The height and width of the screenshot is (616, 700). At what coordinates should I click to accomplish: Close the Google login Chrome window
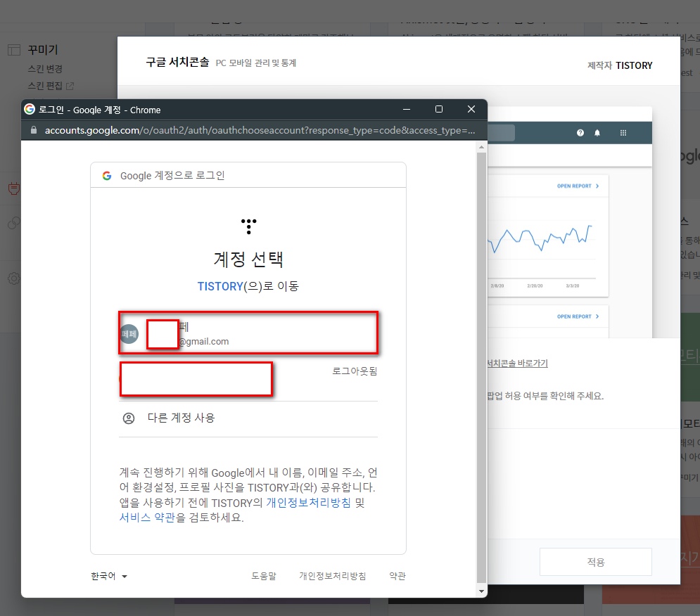click(x=471, y=110)
